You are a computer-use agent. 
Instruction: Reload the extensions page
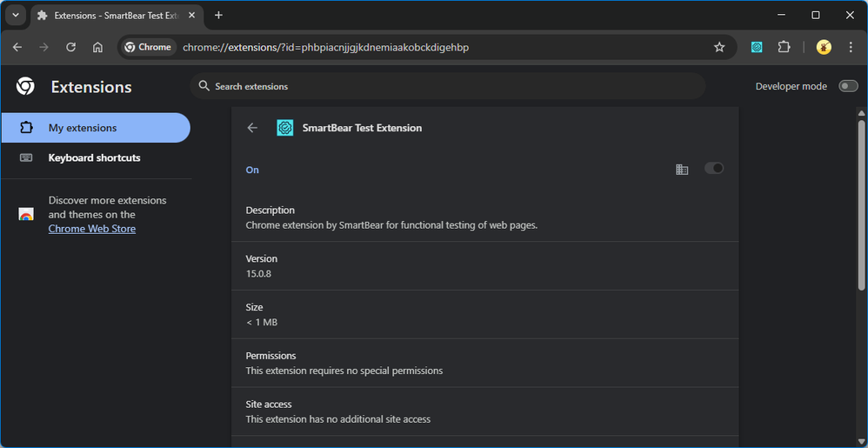70,47
